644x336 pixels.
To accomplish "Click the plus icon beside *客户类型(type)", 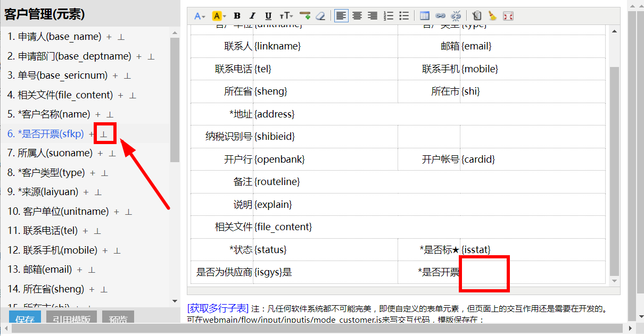I will click(93, 173).
